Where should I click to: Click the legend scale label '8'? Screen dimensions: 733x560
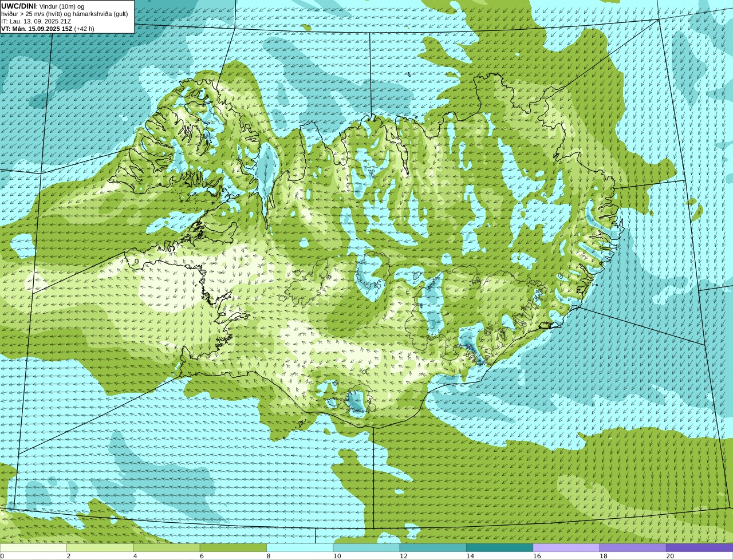[x=269, y=556]
